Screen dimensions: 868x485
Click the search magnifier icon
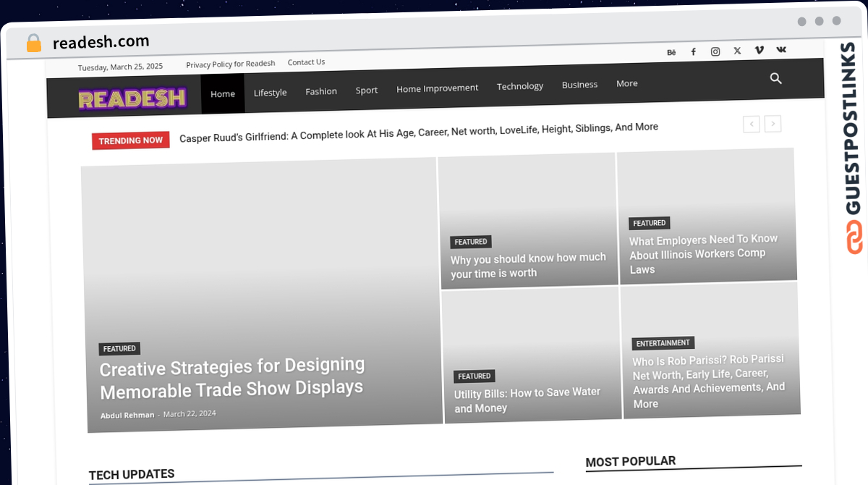[x=776, y=78]
